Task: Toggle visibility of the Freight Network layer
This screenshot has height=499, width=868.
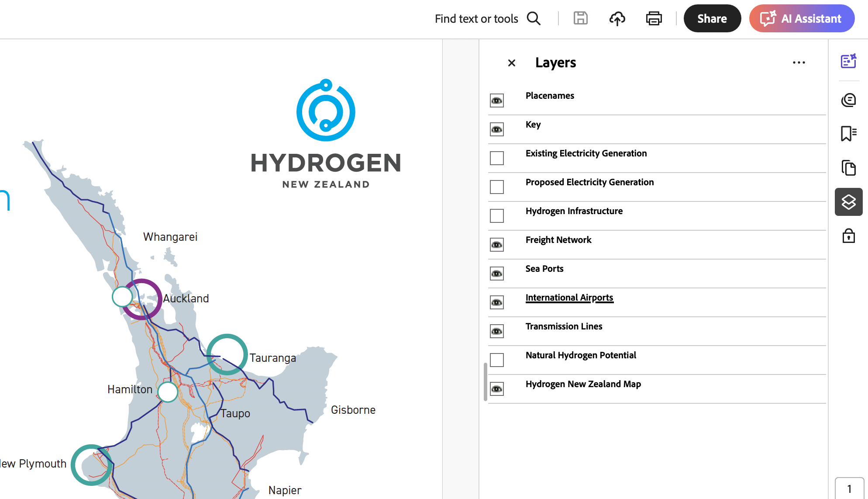Action: click(496, 245)
